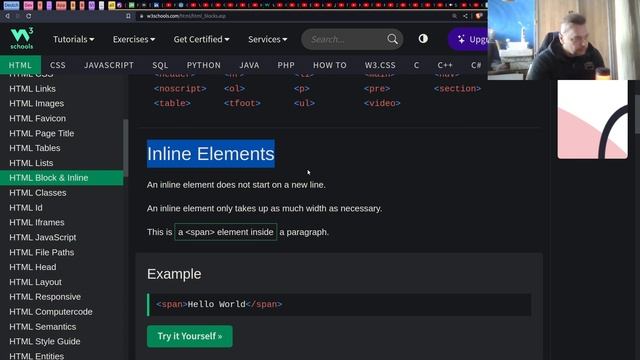The image size is (640, 360).
Task: Select the PHP tab
Action: (286, 65)
